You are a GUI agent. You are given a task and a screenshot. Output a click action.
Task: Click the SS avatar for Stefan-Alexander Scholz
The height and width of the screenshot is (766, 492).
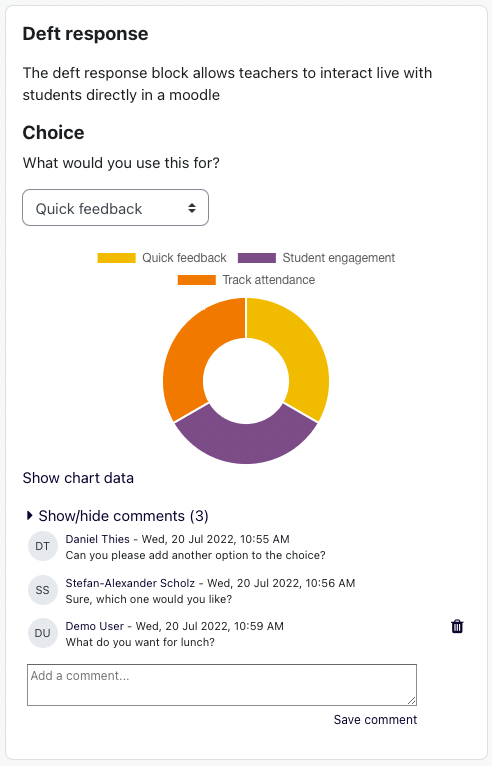click(43, 590)
